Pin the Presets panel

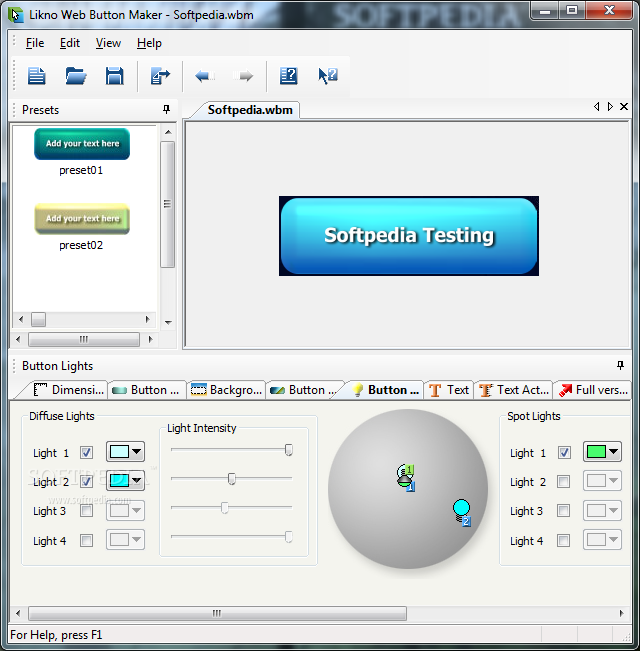pyautogui.click(x=166, y=109)
